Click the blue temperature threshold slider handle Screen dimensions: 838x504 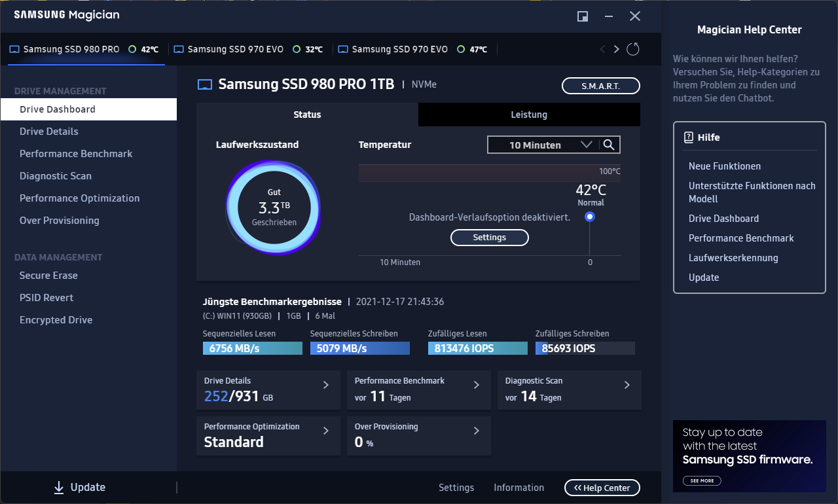[589, 216]
